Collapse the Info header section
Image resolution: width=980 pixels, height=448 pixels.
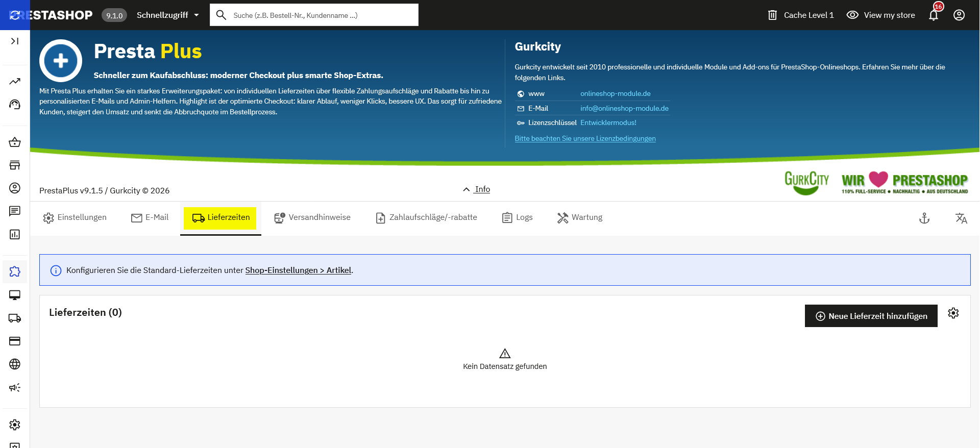476,189
